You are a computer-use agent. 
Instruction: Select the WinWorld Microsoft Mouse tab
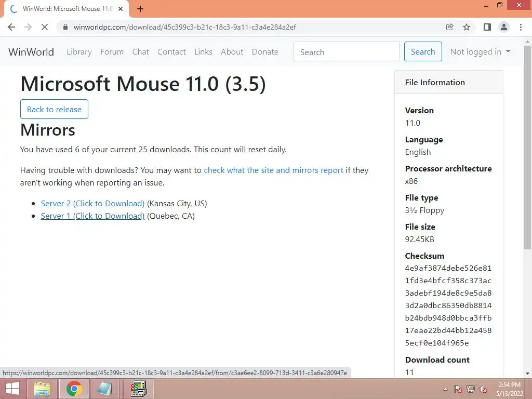67,9
